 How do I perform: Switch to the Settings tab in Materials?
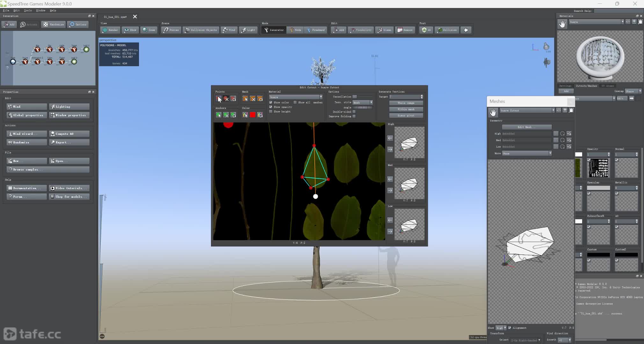(565, 86)
